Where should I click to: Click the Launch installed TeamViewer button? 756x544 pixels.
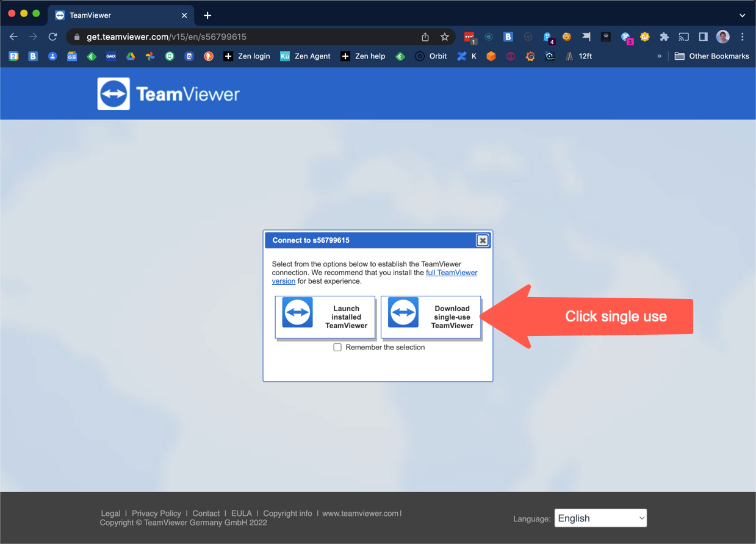point(325,317)
